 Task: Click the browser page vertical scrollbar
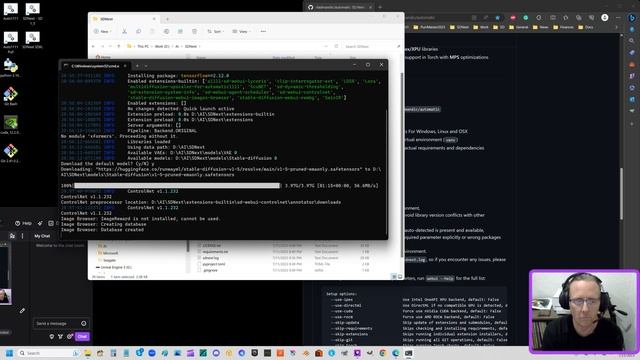click(621, 194)
